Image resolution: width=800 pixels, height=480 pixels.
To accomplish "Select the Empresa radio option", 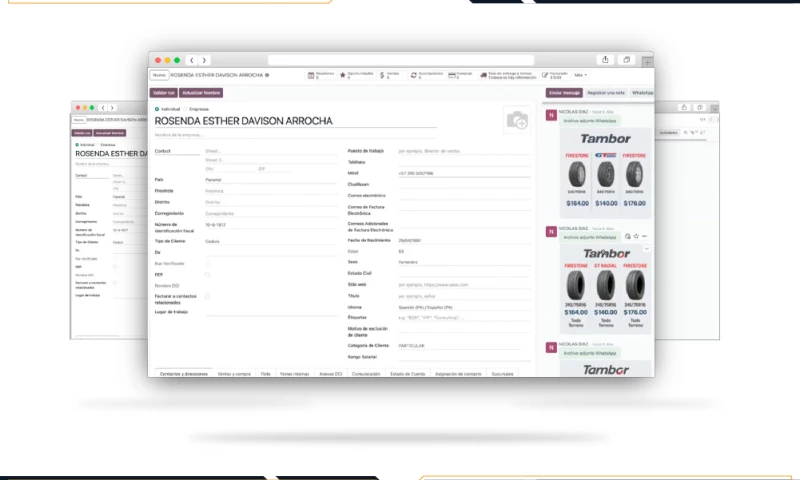I will tap(185, 108).
